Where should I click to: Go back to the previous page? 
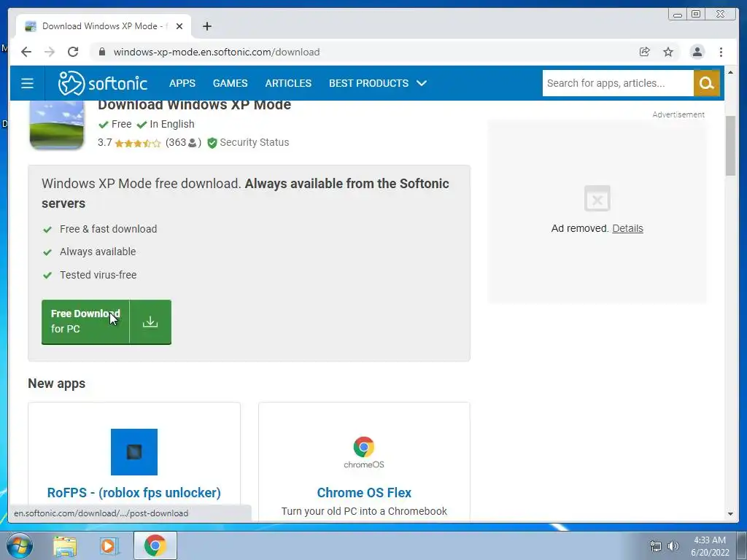tap(26, 52)
